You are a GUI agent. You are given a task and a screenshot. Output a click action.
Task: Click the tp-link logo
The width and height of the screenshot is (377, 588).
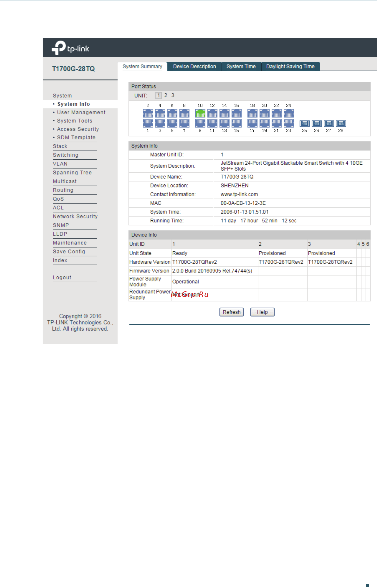tap(70, 48)
